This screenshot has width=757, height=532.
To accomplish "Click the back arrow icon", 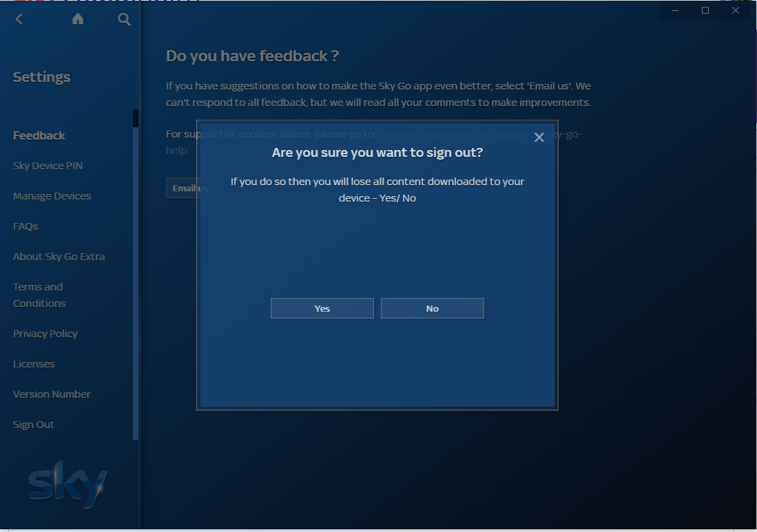I will pyautogui.click(x=19, y=19).
